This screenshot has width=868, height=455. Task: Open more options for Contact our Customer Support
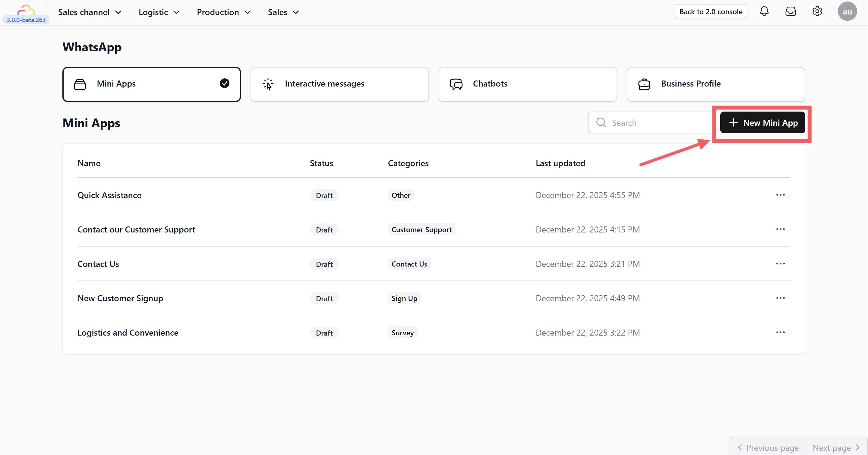tap(780, 229)
